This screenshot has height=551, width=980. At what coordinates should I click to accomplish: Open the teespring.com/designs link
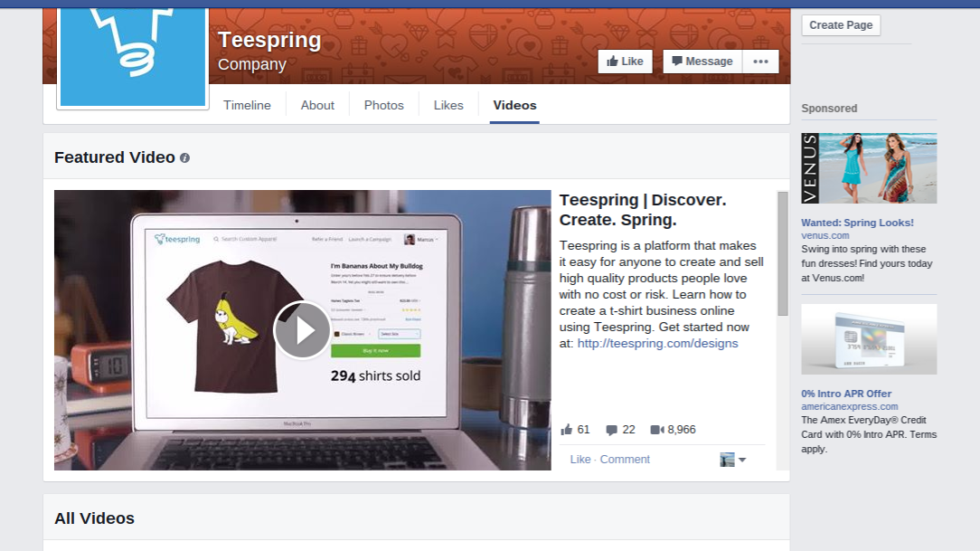coord(657,344)
